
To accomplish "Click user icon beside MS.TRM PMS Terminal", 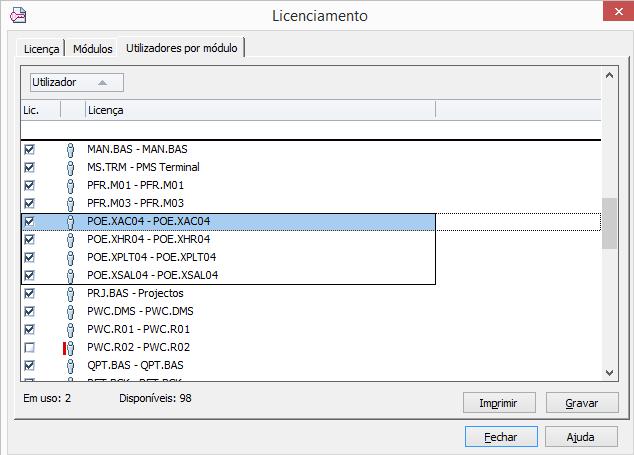I will tap(71, 167).
